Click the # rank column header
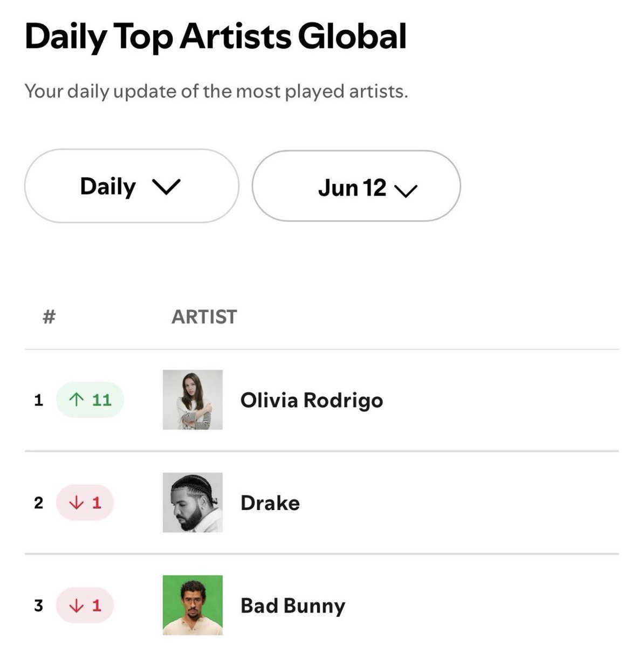 coord(49,316)
